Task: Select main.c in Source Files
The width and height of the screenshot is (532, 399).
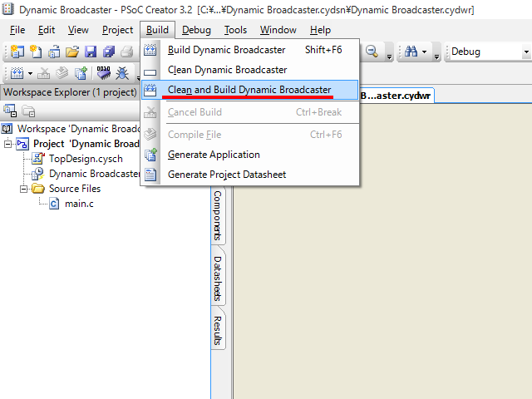Action: pos(79,204)
